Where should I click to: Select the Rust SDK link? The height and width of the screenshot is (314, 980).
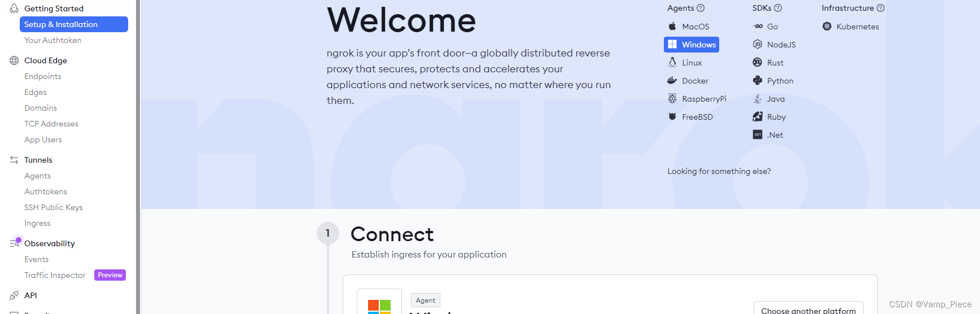775,63
